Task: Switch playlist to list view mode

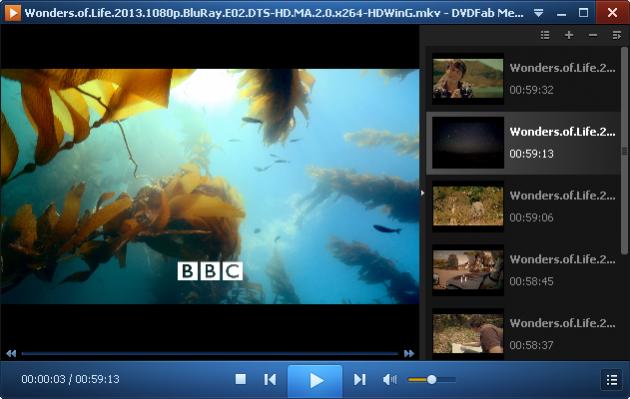Action: pos(545,35)
